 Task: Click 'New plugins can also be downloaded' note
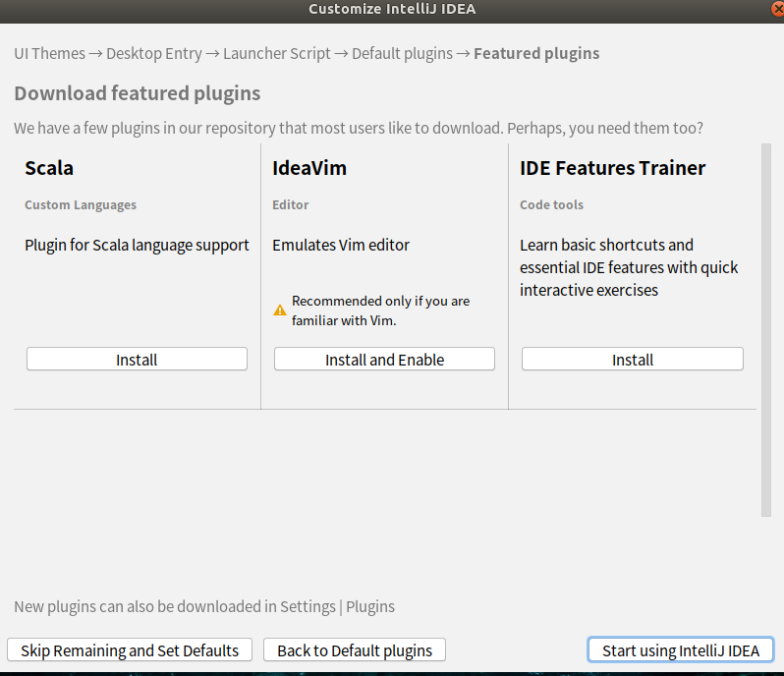(204, 606)
